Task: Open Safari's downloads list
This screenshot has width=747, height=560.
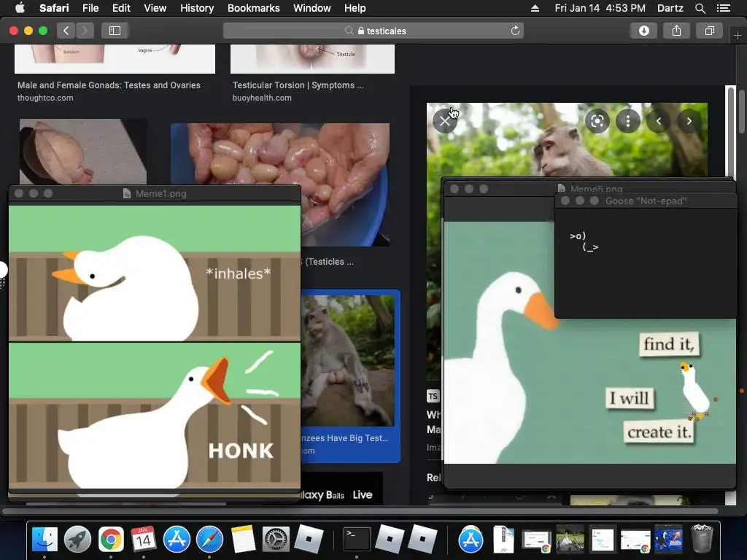Action: pyautogui.click(x=643, y=31)
